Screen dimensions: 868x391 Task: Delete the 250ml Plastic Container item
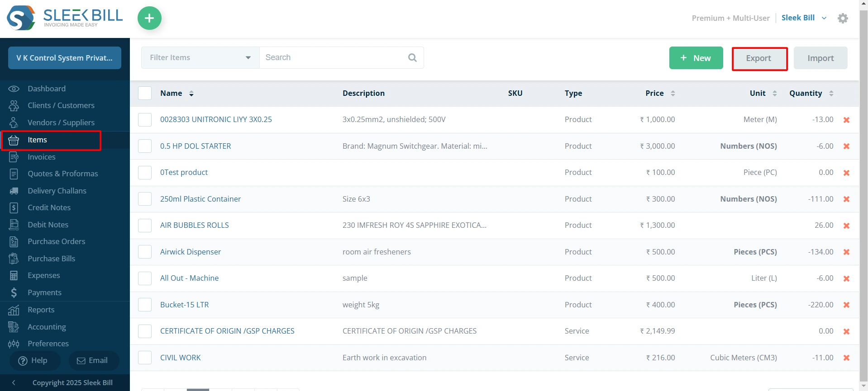click(846, 199)
